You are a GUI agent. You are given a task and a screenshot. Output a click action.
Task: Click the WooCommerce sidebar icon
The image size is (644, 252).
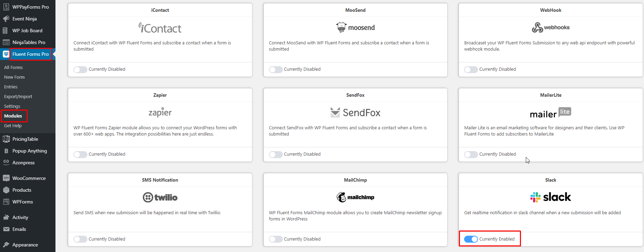6,178
